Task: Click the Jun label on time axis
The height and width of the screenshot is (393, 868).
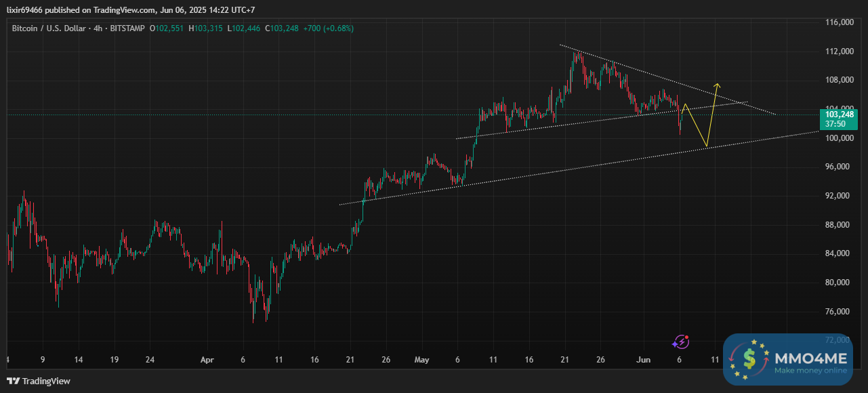Action: point(644,360)
